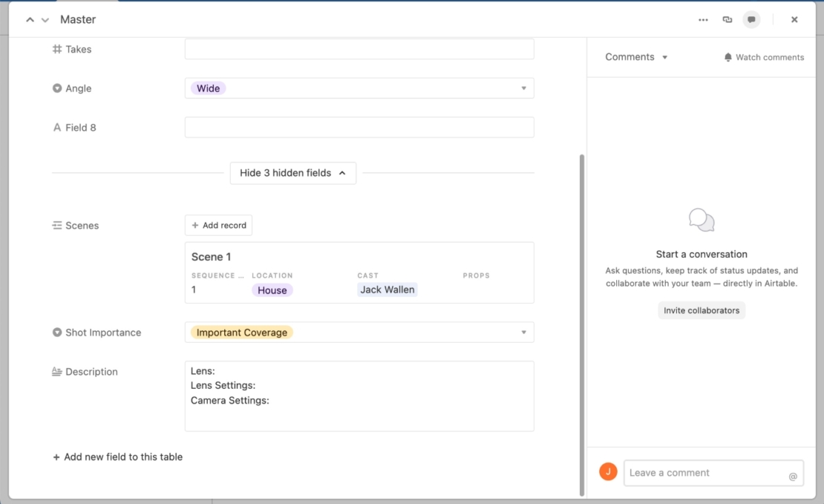824x504 pixels.
Task: Enable Watch comments for this record
Action: point(764,57)
